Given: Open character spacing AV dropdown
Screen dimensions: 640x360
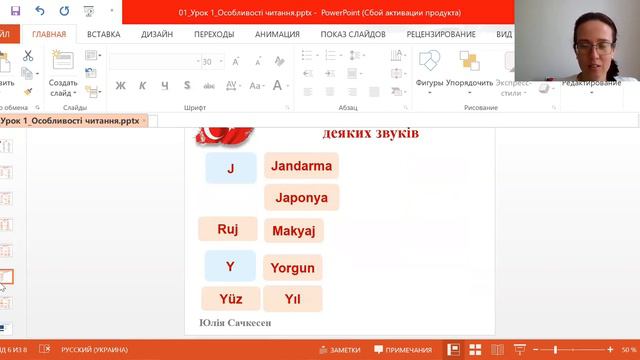Looking at the screenshot, I should click(233, 86).
